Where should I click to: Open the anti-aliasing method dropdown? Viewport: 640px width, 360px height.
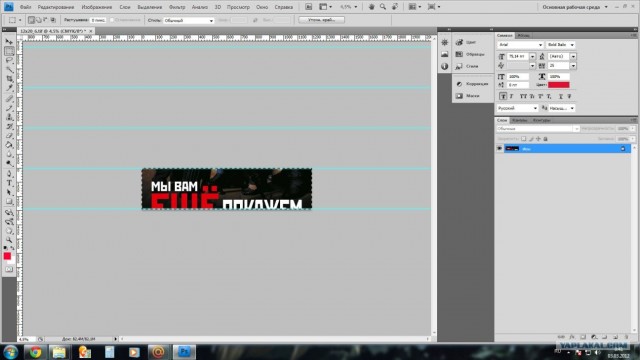[x=562, y=108]
